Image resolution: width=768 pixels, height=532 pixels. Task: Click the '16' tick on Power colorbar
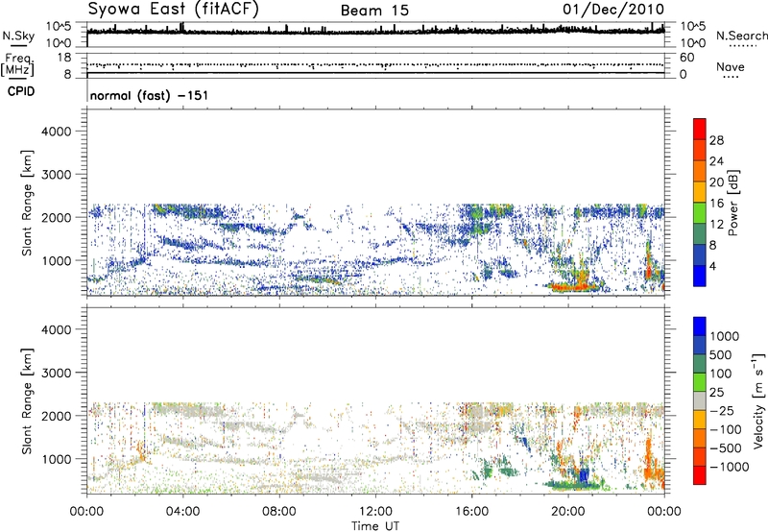[716, 204]
